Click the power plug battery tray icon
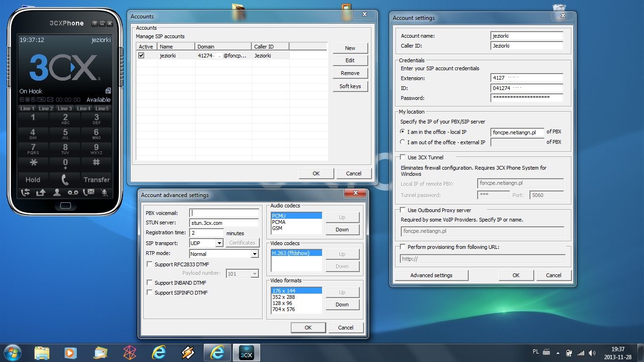 569,353
